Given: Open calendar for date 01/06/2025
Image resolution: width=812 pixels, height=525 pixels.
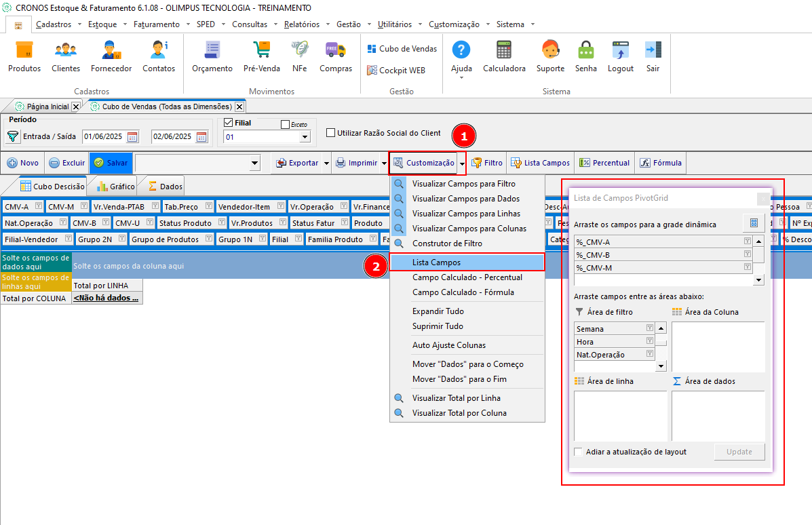Looking at the screenshot, I should coord(132,137).
